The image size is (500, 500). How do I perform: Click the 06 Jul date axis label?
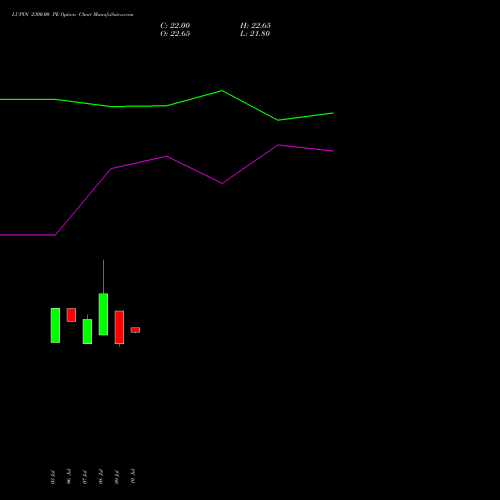click(x=69, y=477)
